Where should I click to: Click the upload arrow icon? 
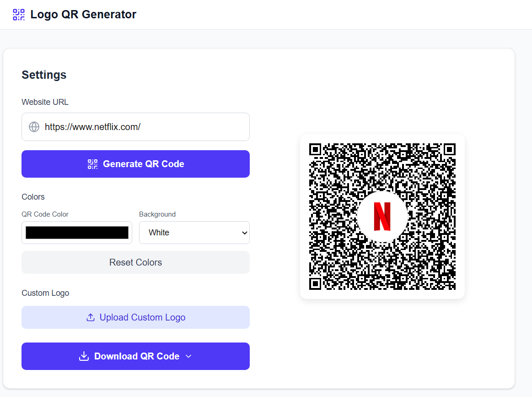(90, 317)
